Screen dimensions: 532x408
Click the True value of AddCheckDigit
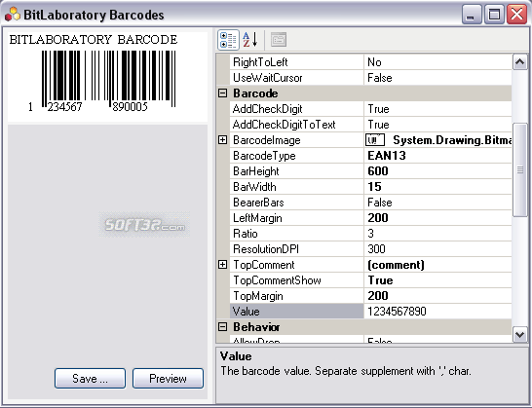(379, 109)
